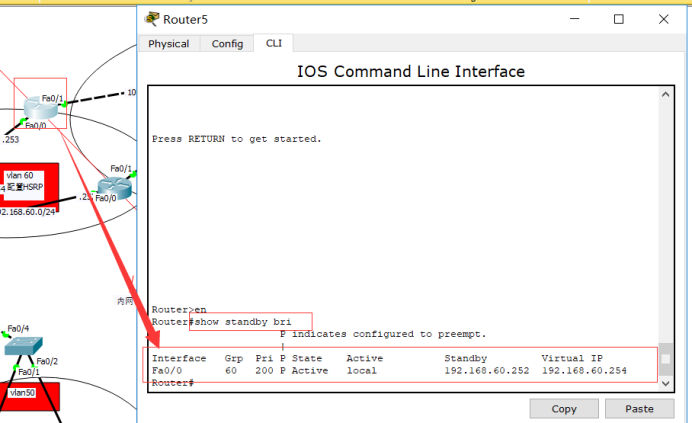Select the router with .25 Fa0/0 label
The height and width of the screenshot is (423, 692).
click(x=114, y=188)
